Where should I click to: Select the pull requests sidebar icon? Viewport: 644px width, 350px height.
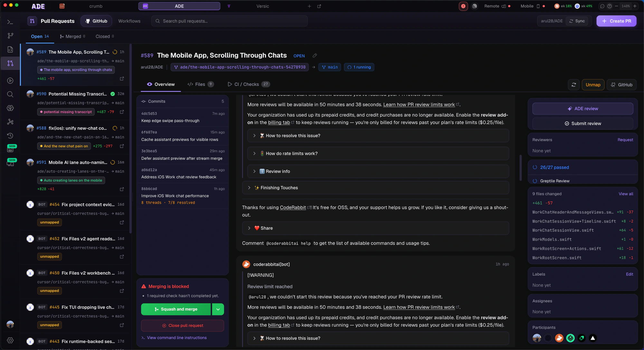(10, 63)
